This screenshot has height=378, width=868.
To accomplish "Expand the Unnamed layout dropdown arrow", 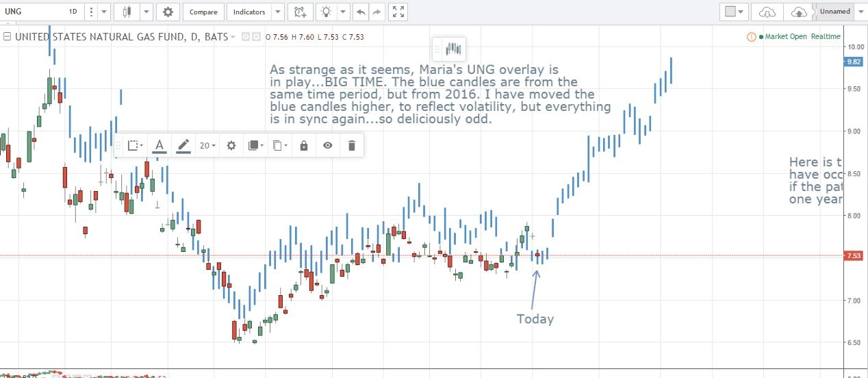I will [x=860, y=12].
